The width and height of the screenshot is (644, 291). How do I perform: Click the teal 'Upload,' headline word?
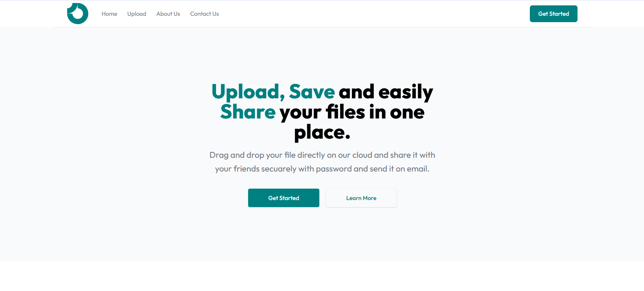pos(248,92)
